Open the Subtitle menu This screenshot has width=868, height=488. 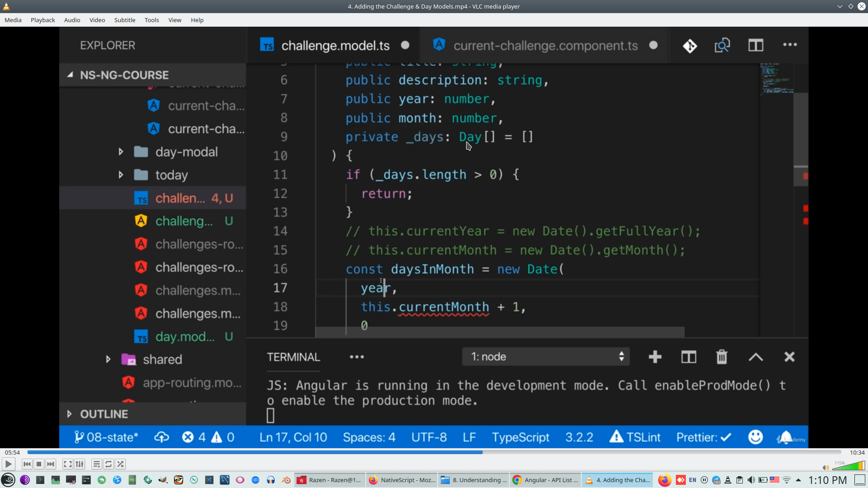click(x=124, y=20)
